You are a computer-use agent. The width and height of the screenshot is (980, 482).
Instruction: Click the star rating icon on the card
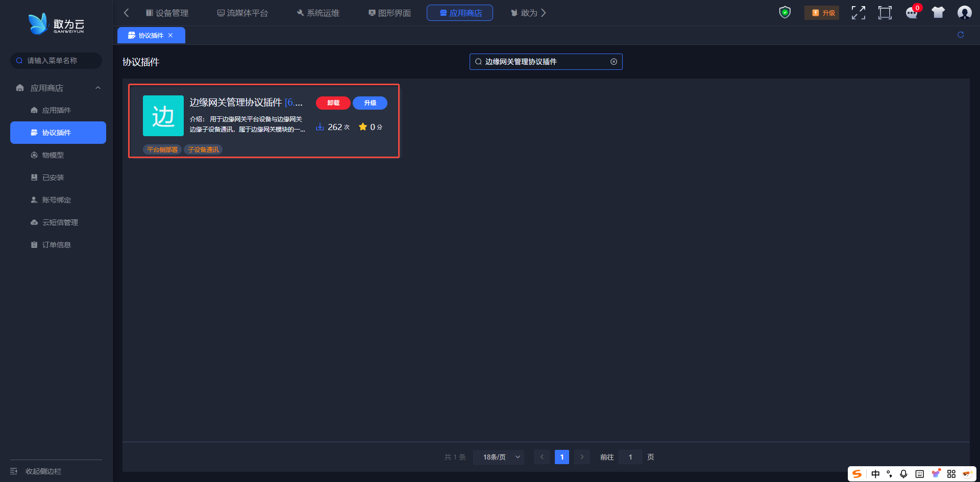[x=363, y=126]
